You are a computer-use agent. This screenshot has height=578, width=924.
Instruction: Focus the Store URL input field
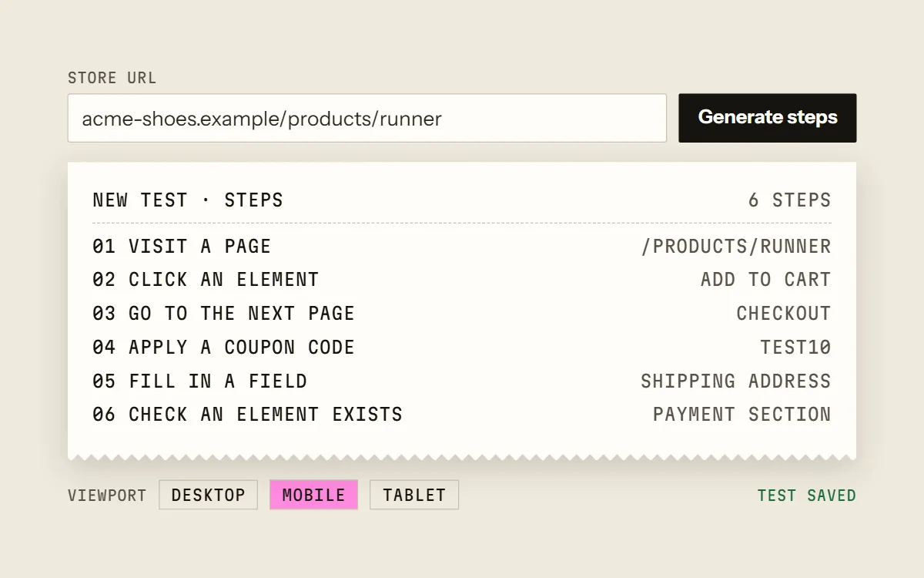367,118
